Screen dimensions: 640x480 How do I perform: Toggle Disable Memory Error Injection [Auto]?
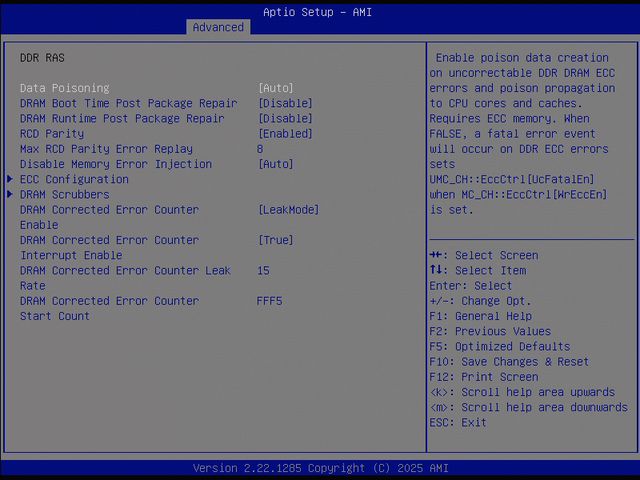coord(275,164)
